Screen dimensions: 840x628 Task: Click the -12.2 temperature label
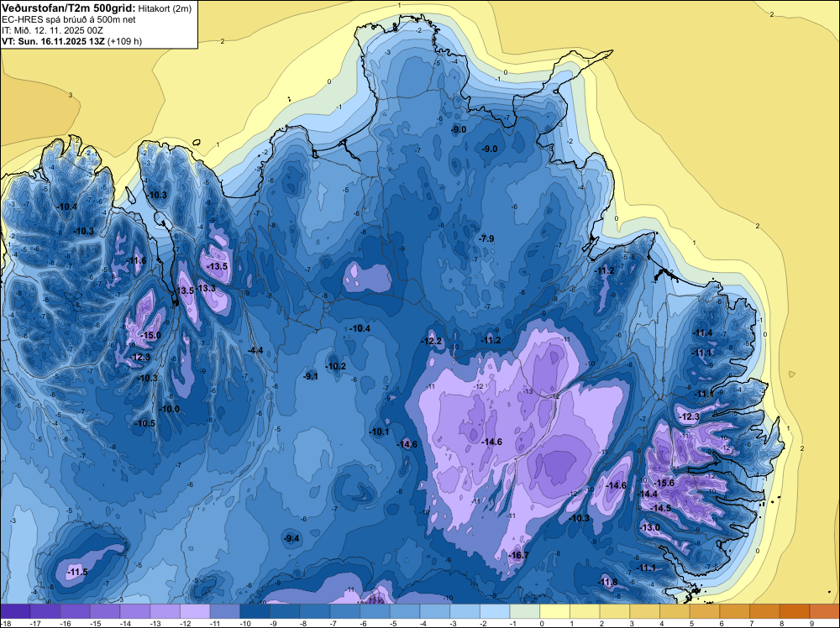[x=431, y=342]
